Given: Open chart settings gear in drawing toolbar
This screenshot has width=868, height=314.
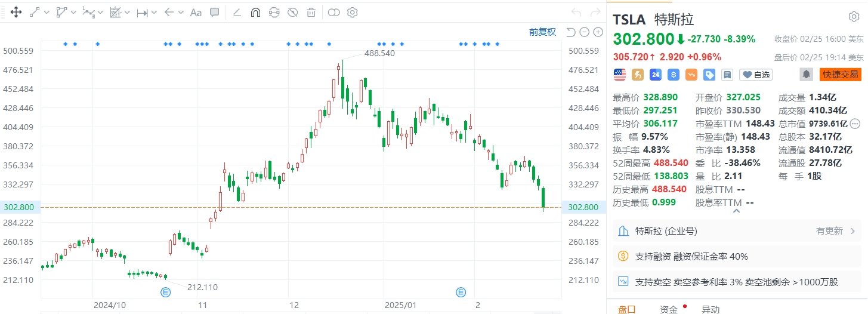Looking at the screenshot, I should pyautogui.click(x=352, y=12).
